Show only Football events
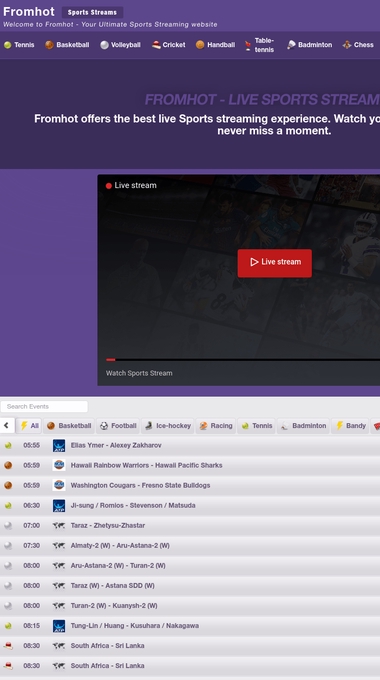Image resolution: width=380 pixels, height=680 pixels. tap(118, 426)
